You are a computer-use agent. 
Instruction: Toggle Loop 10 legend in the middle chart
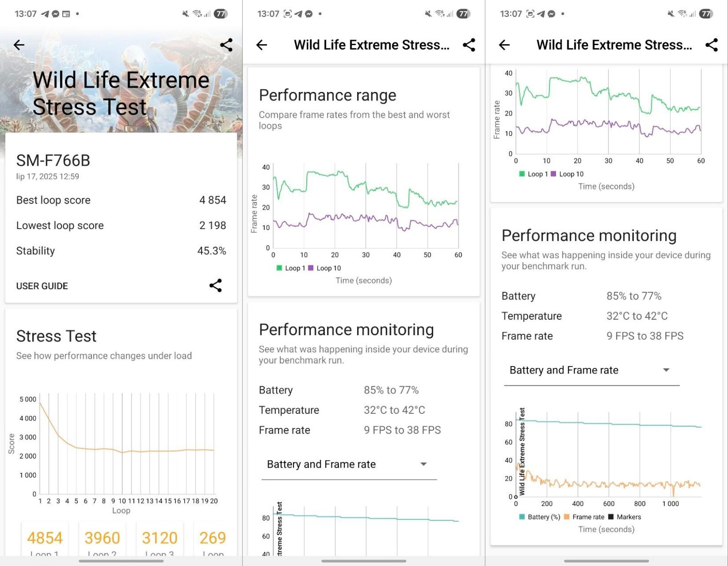click(x=325, y=268)
